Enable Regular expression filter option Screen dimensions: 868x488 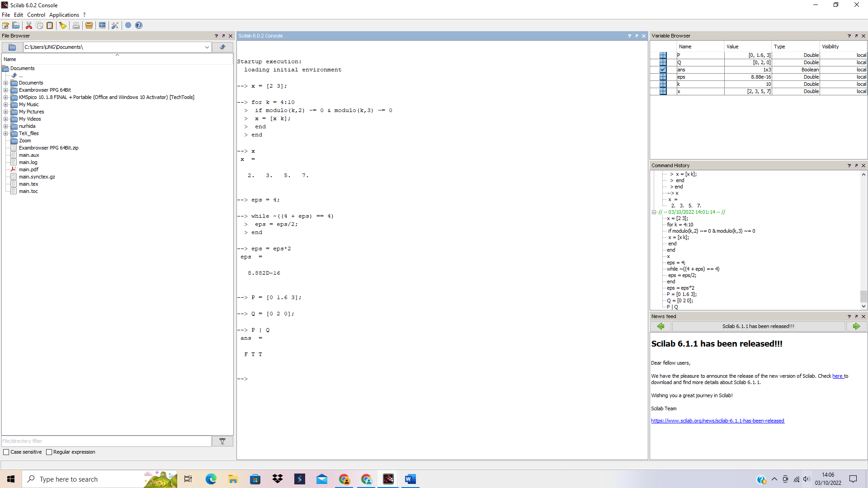pyautogui.click(x=49, y=452)
